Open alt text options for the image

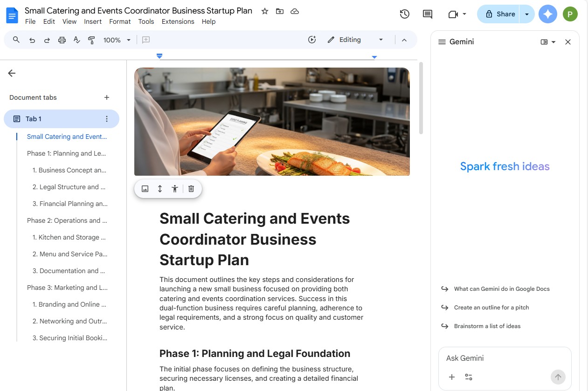pos(175,188)
